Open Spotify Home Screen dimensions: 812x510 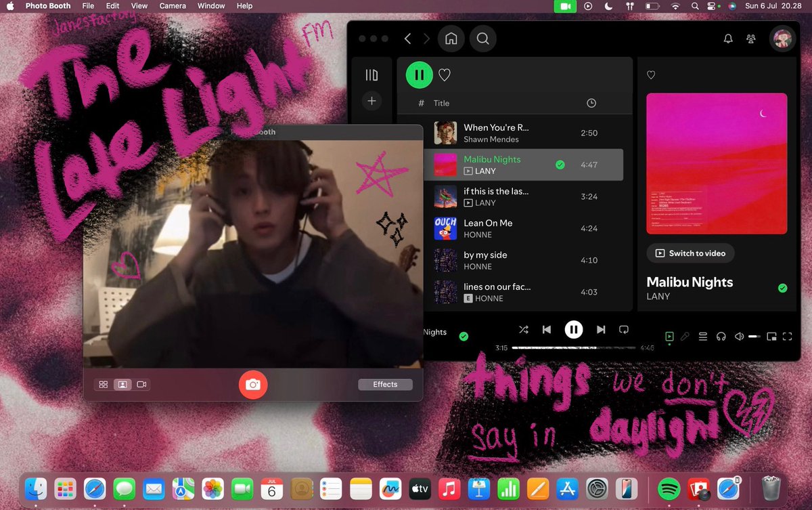[x=451, y=39]
